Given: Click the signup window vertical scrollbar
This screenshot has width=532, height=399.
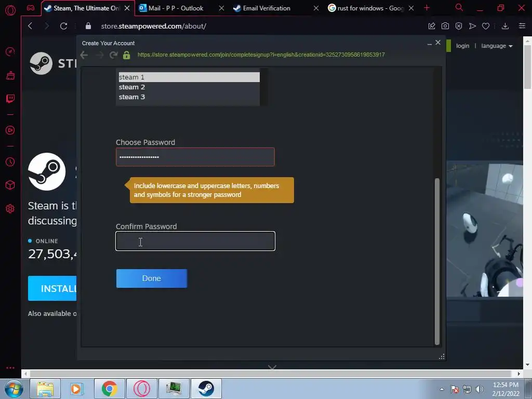Looking at the screenshot, I should tap(437, 261).
